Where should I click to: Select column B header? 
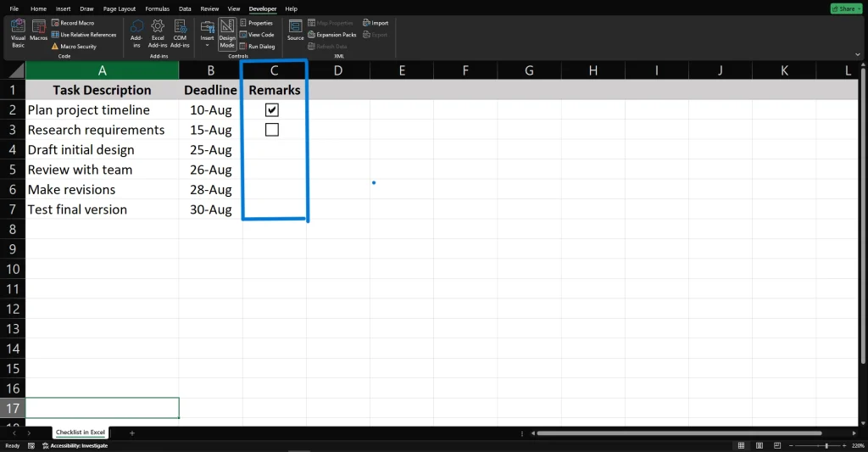(211, 70)
